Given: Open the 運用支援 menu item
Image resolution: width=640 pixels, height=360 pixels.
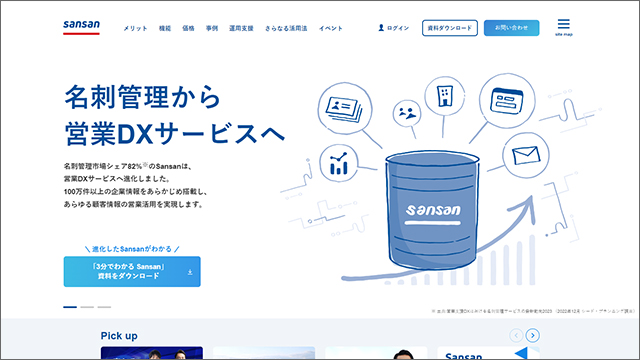Looking at the screenshot, I should click(x=241, y=28).
